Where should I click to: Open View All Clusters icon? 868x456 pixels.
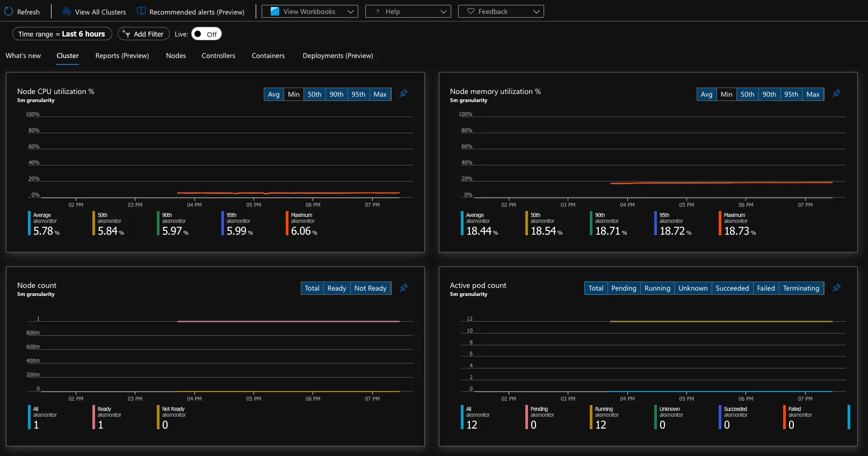(67, 11)
